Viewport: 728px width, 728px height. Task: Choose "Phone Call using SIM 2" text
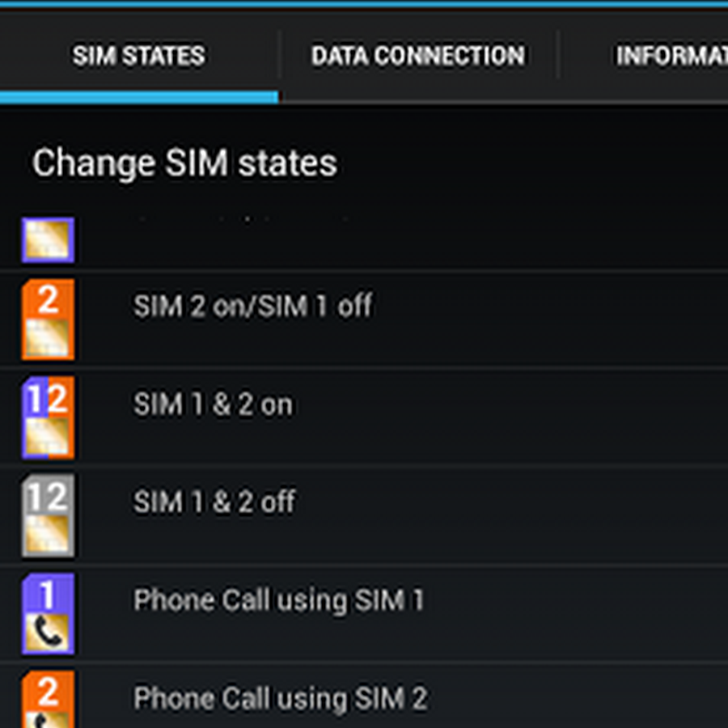coord(280,698)
